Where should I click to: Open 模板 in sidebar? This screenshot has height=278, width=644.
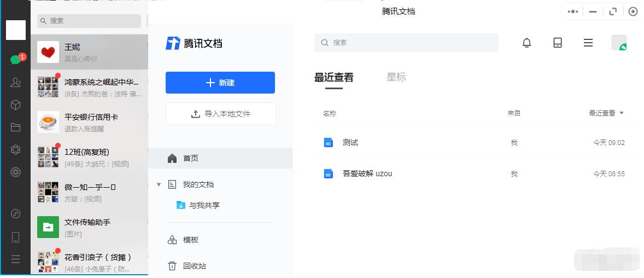183,240
